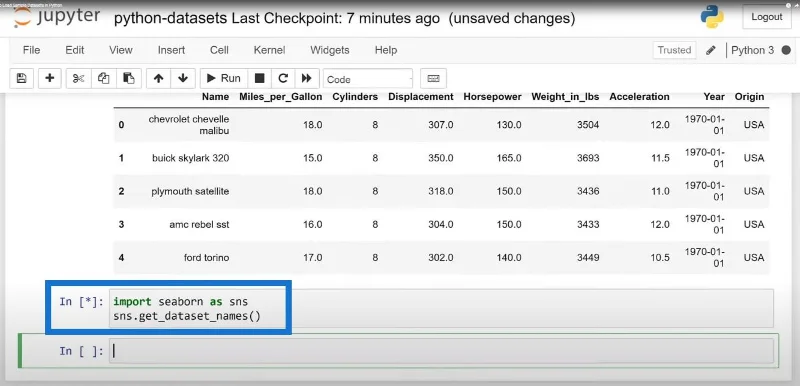
Task: Click the Logout button
Action: [767, 17]
